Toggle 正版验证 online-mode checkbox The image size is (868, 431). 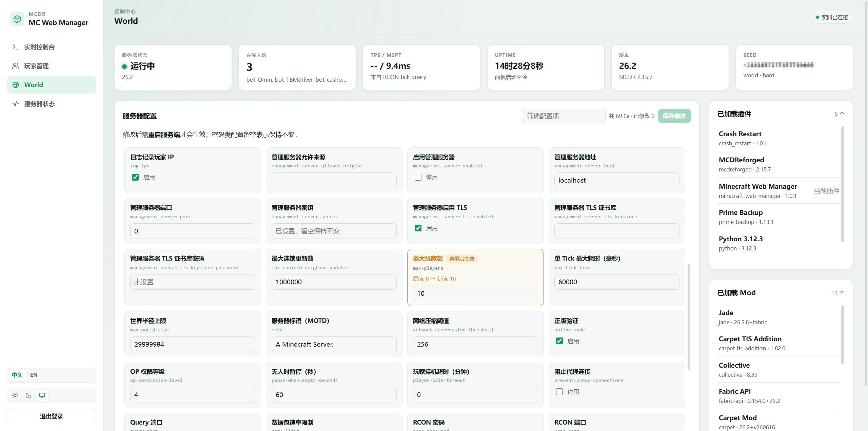(559, 341)
